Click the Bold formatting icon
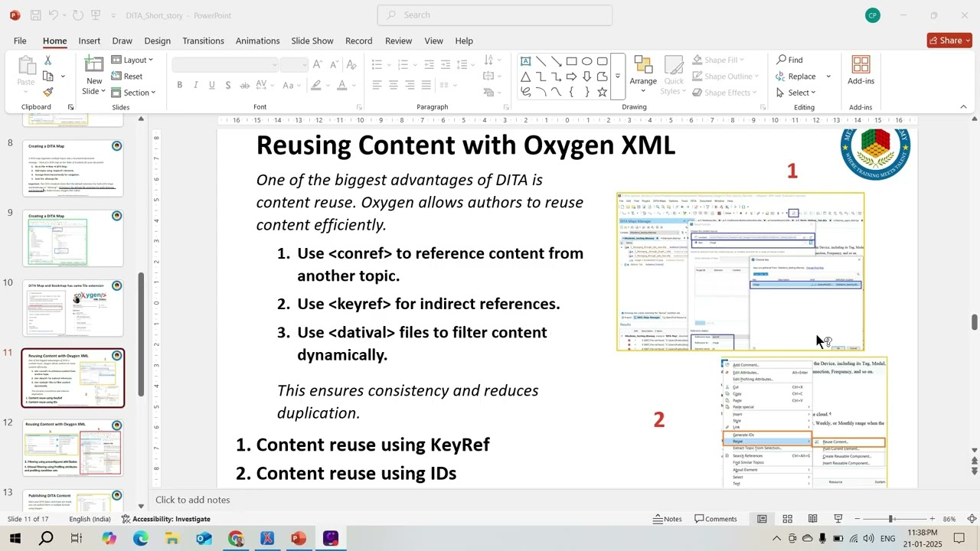980x551 pixels. click(180, 85)
